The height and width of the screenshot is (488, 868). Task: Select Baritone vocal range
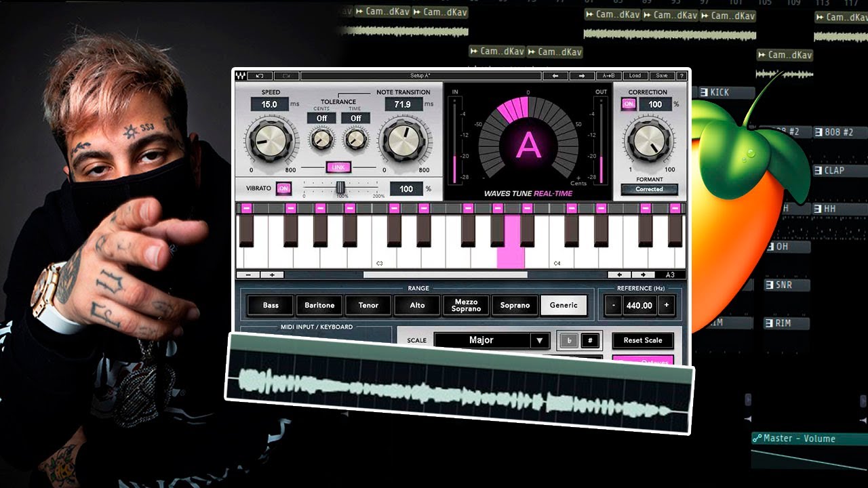click(x=319, y=306)
